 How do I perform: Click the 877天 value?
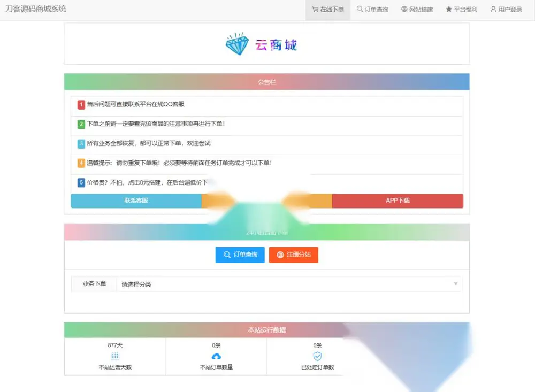tap(115, 345)
